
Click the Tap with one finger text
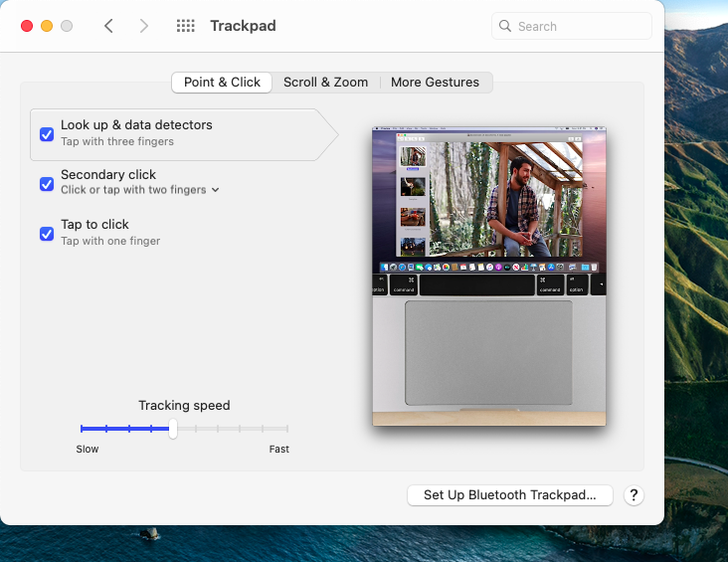point(110,241)
